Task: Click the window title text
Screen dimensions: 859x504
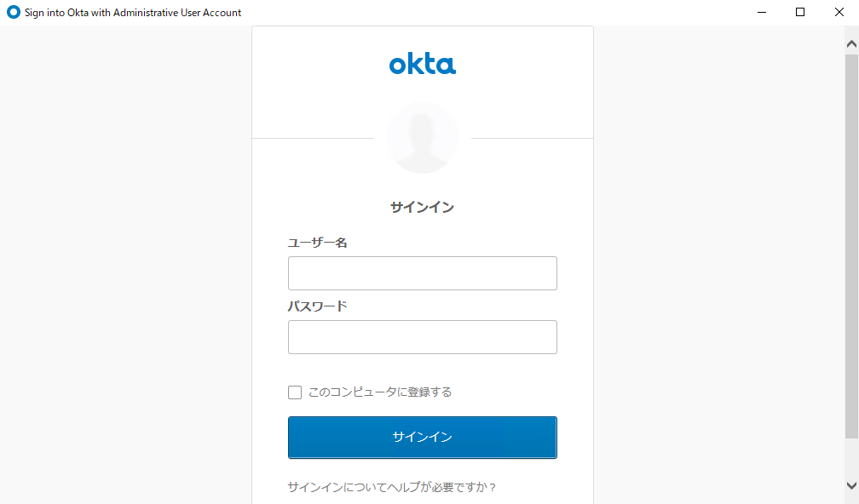Action: coord(133,13)
